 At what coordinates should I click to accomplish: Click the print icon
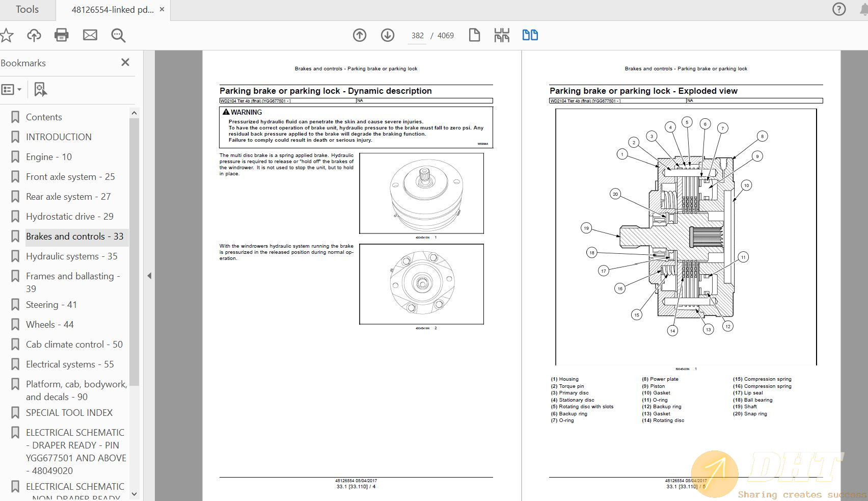point(62,35)
